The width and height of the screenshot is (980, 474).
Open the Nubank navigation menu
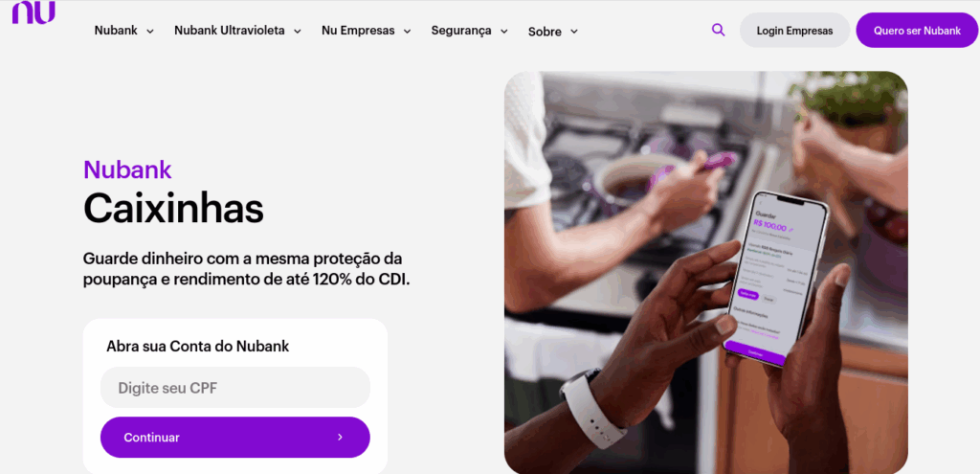tap(116, 30)
